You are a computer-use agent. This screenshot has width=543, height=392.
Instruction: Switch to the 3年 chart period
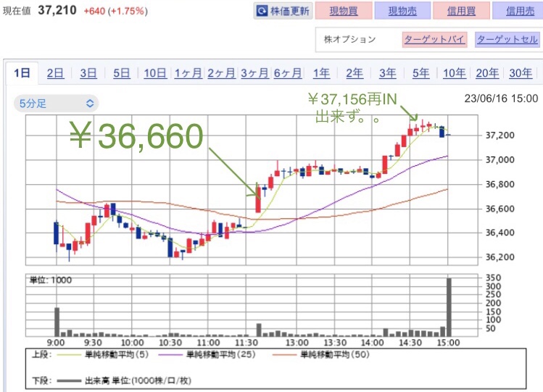tap(388, 73)
